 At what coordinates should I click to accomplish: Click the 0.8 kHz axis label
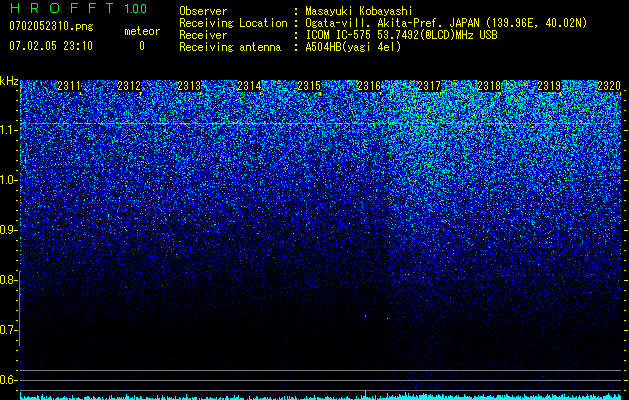tap(8, 280)
